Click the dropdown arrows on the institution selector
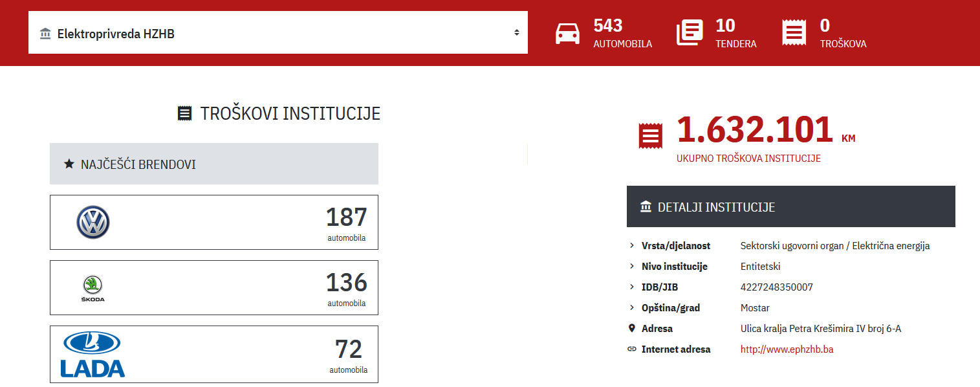Screen dimensions: 980x387 coord(516,32)
